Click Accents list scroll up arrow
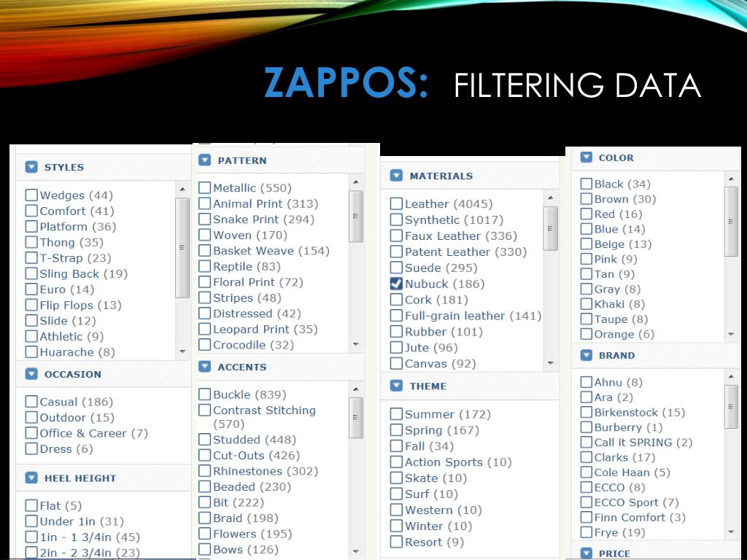747x560 pixels. [x=356, y=389]
